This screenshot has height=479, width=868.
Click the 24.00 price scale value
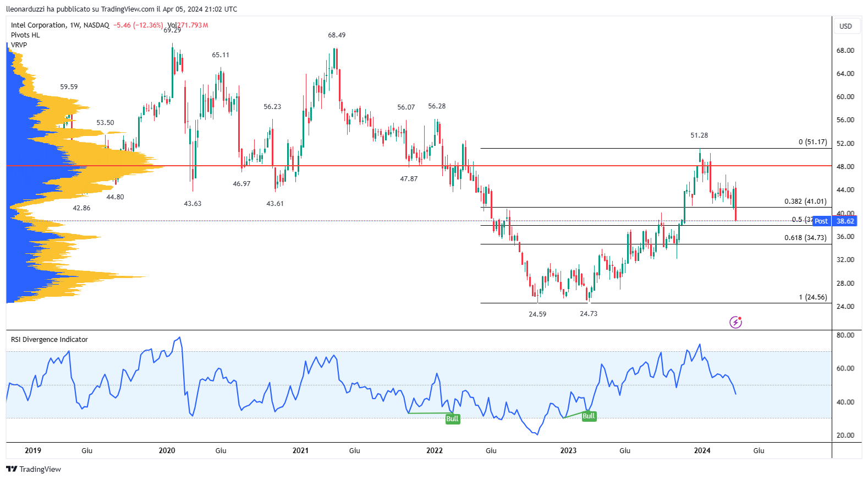[x=845, y=306]
